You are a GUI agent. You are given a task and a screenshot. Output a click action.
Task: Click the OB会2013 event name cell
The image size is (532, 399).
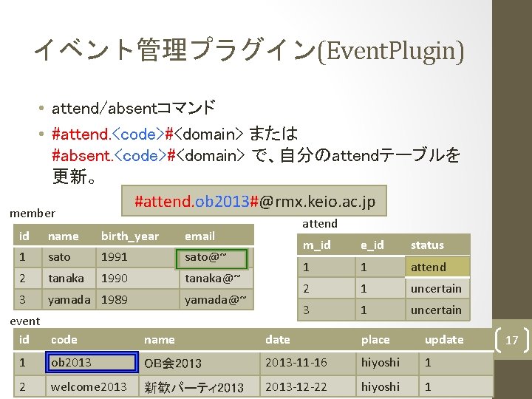199,363
